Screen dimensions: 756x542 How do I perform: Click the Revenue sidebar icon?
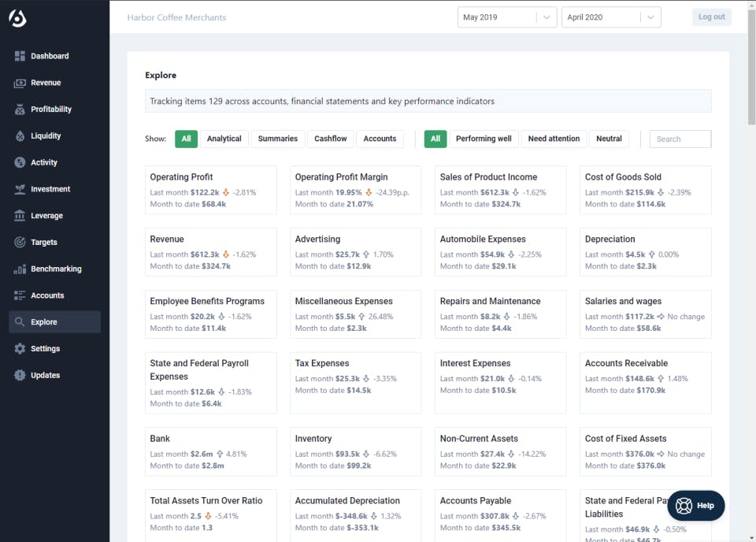click(x=20, y=83)
